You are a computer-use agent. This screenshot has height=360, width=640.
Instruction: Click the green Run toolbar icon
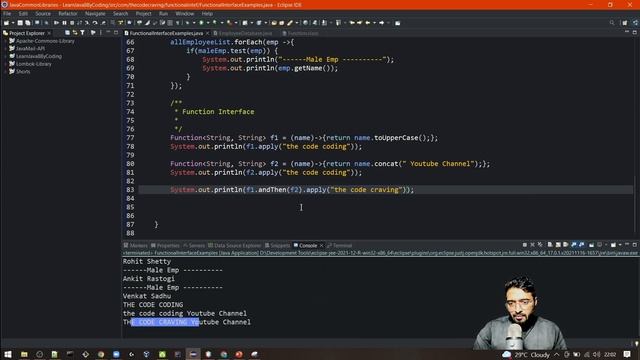[x=201, y=23]
